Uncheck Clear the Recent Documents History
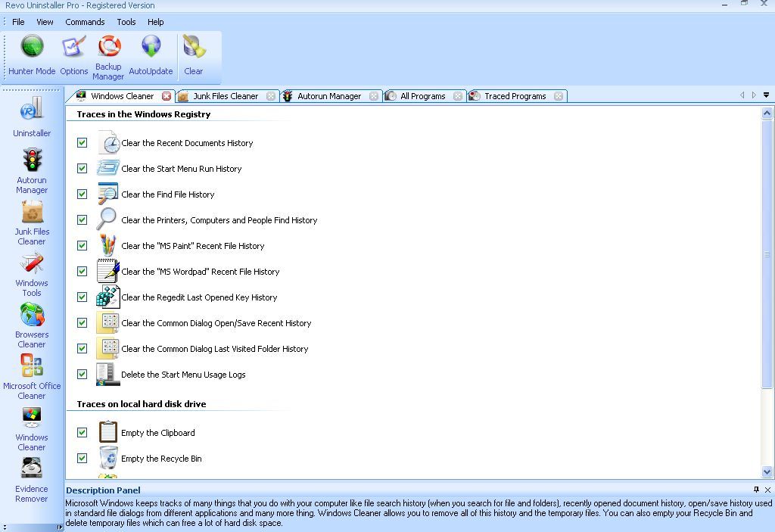 pyautogui.click(x=82, y=142)
